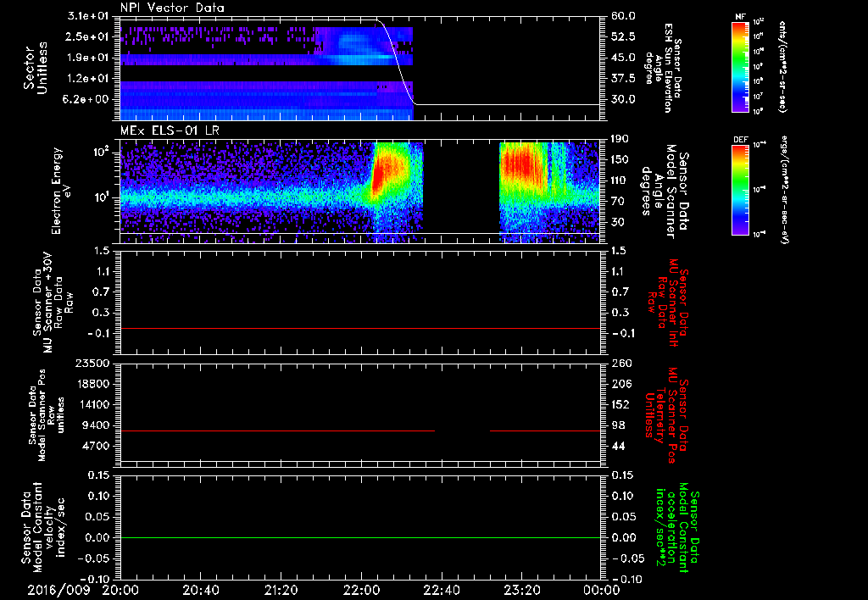
Task: Click the '20:40' time tick label
Action: 200,590
